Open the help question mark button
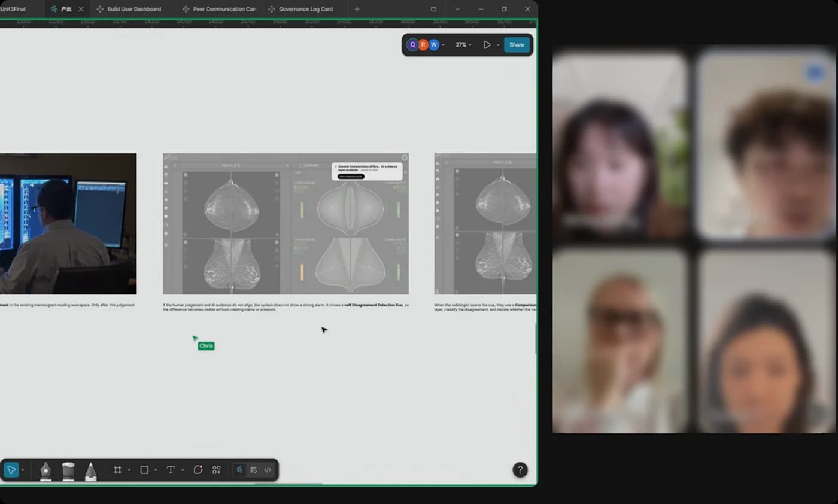Screen dimensions: 838x504 520,470
